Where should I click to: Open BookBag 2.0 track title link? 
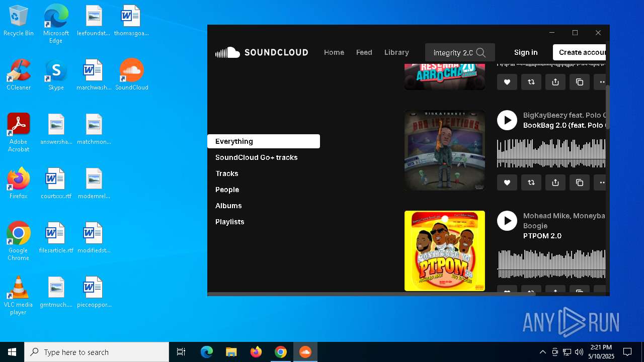point(565,125)
